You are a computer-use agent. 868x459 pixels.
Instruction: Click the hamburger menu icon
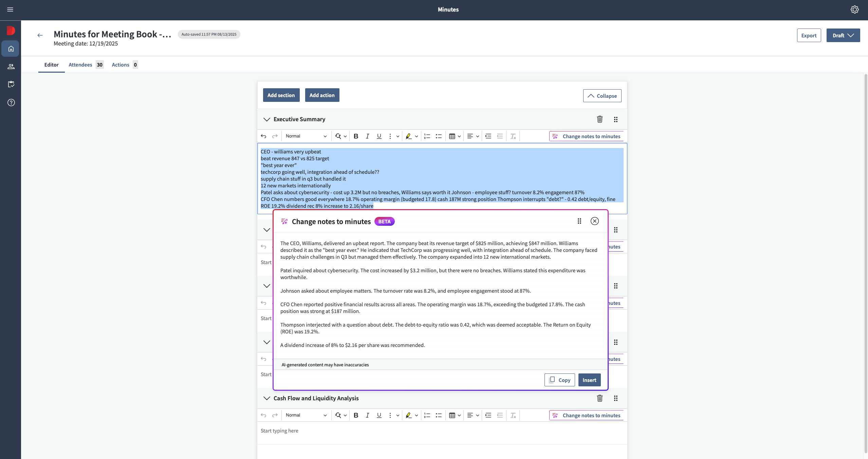tap(10, 10)
